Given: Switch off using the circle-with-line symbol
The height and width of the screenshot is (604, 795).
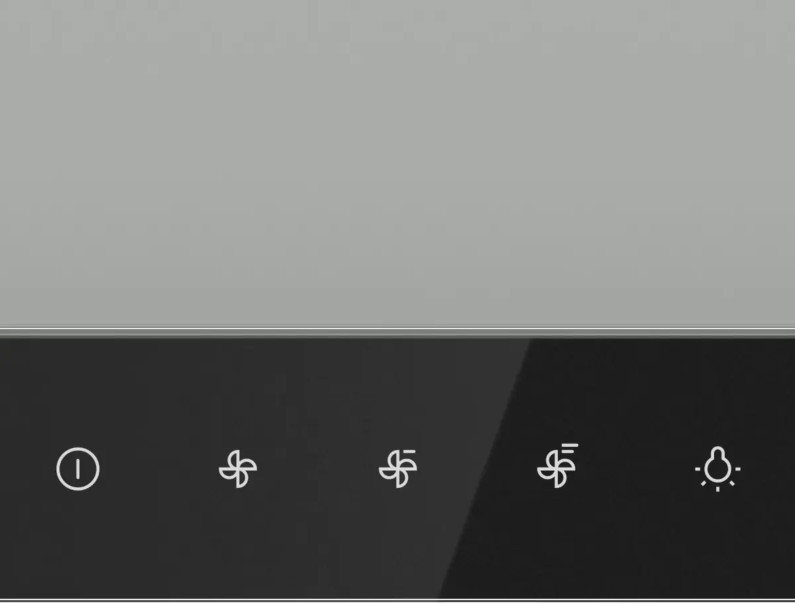Looking at the screenshot, I should (78, 469).
